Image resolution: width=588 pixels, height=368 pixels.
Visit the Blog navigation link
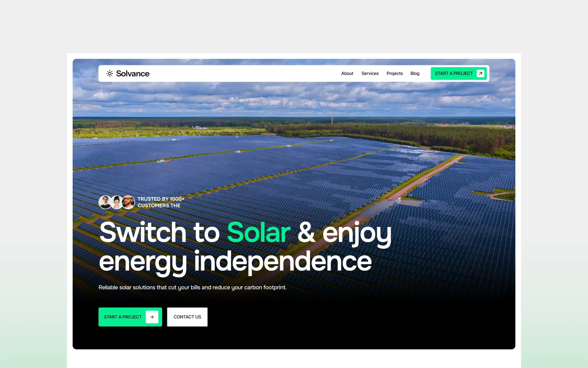coord(415,74)
